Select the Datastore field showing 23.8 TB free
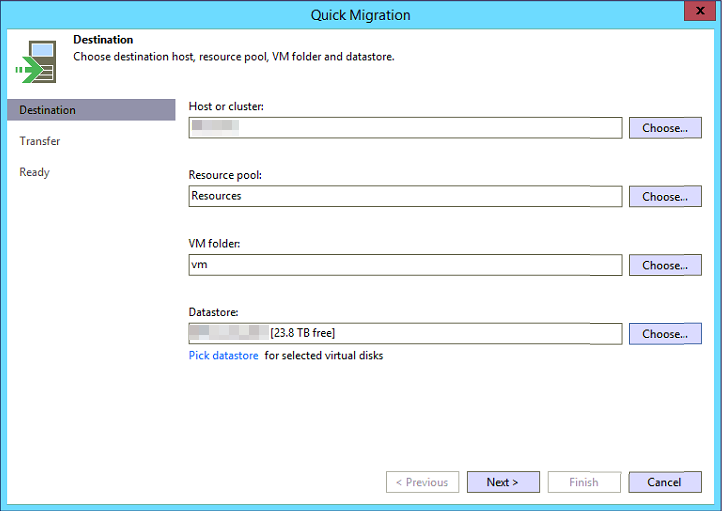The height and width of the screenshot is (511, 722). point(405,334)
